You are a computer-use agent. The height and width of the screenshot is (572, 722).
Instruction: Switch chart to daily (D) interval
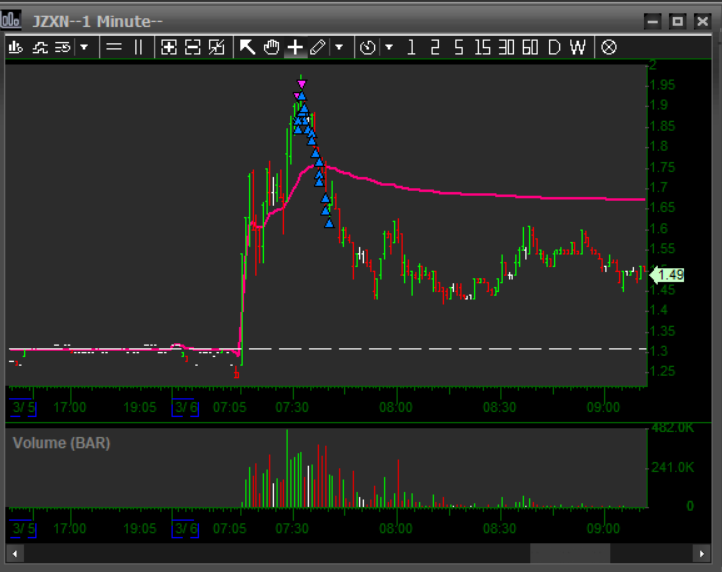(555, 47)
